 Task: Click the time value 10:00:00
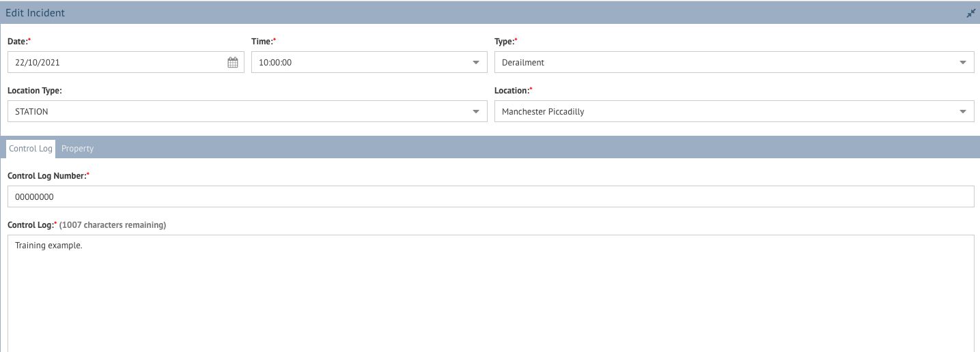tap(275, 62)
